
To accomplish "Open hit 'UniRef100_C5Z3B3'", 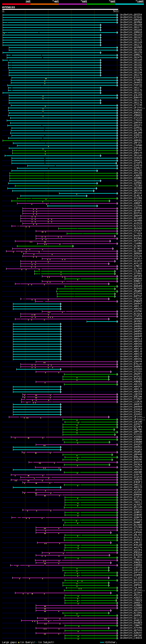I will pyautogui.click(x=131, y=186).
